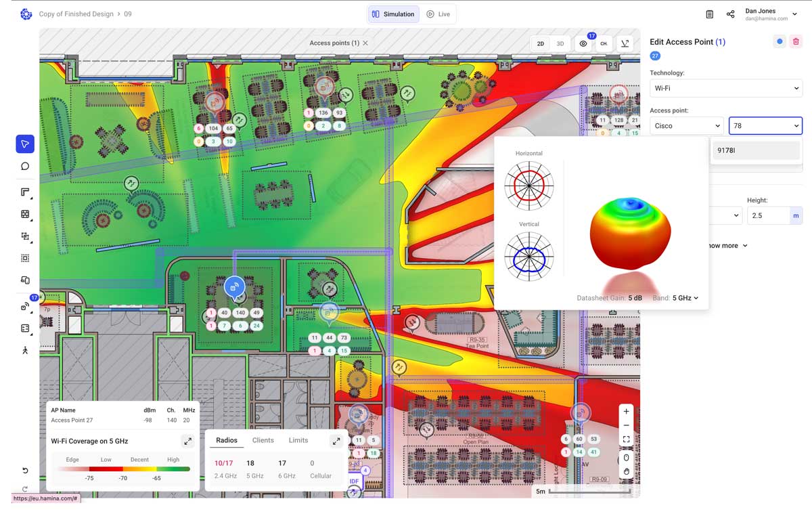Choose the 9178I model option
812x516 pixels.
(755, 150)
